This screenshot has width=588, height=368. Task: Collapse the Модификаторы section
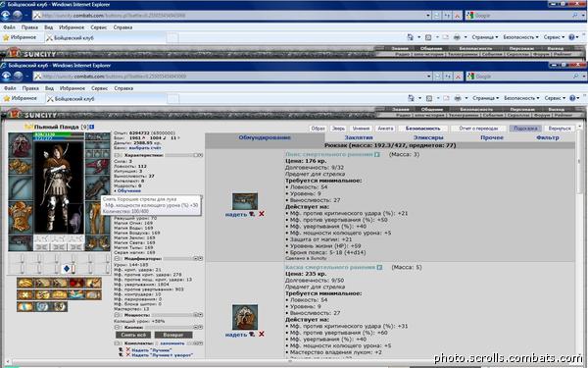coord(118,259)
